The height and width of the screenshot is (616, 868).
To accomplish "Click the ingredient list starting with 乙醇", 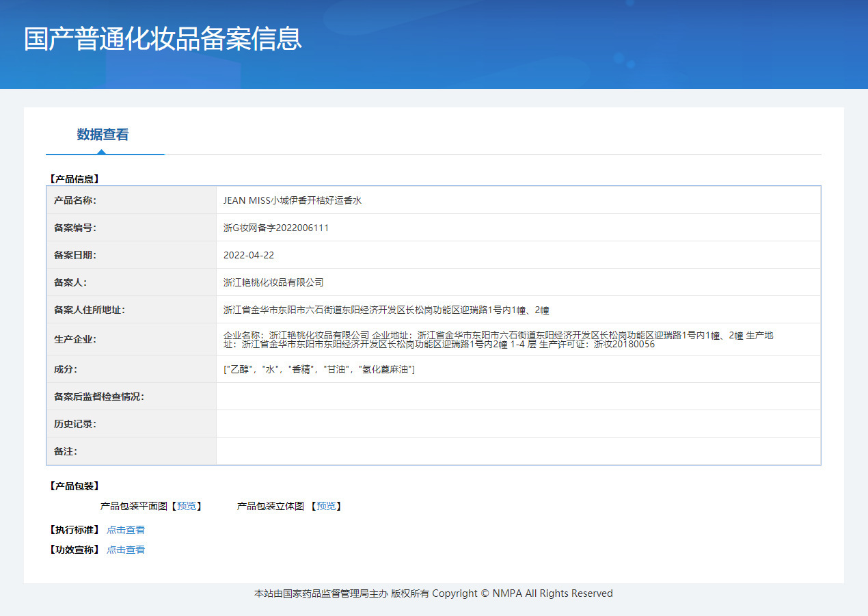I will click(x=319, y=369).
